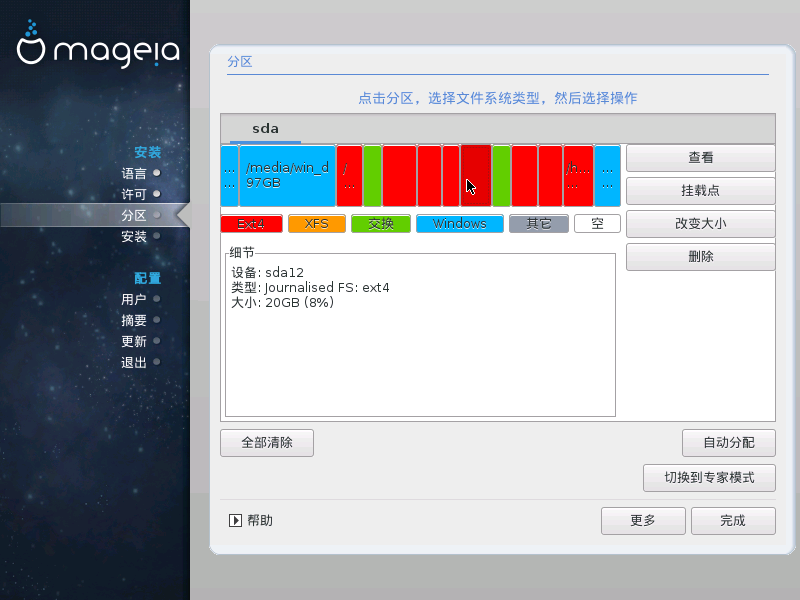Select the red /h... home partition block
800x600 pixels.
579,176
